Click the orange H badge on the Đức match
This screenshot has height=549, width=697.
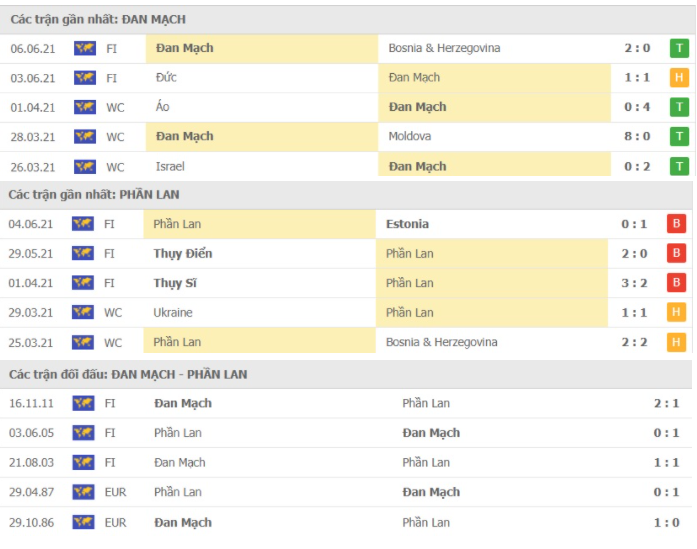pos(680,78)
